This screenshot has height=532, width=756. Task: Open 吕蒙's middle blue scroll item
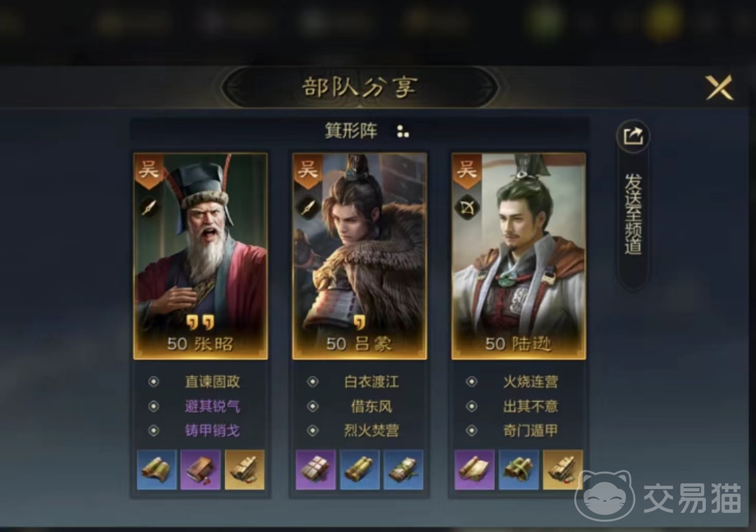click(359, 470)
